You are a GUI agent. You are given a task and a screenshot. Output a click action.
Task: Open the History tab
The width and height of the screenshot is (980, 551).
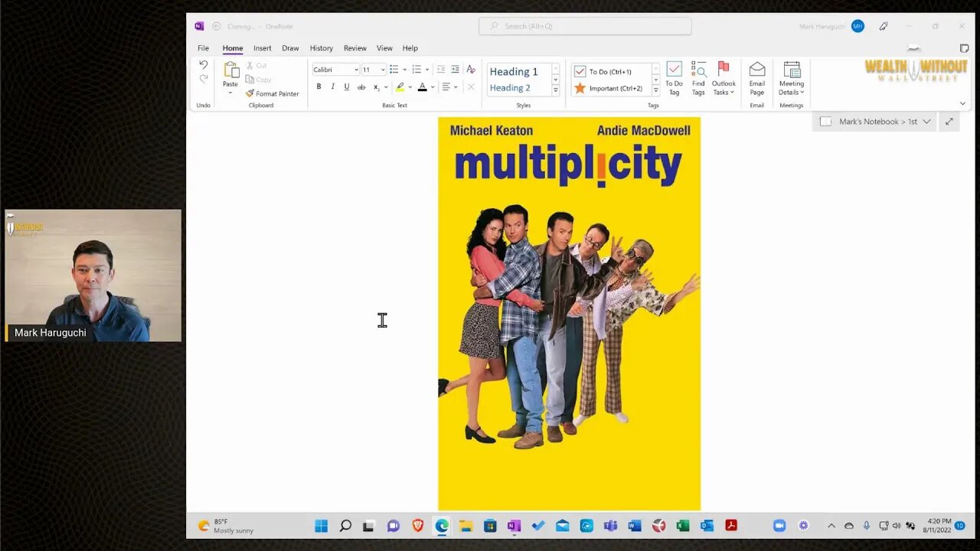pyautogui.click(x=322, y=48)
